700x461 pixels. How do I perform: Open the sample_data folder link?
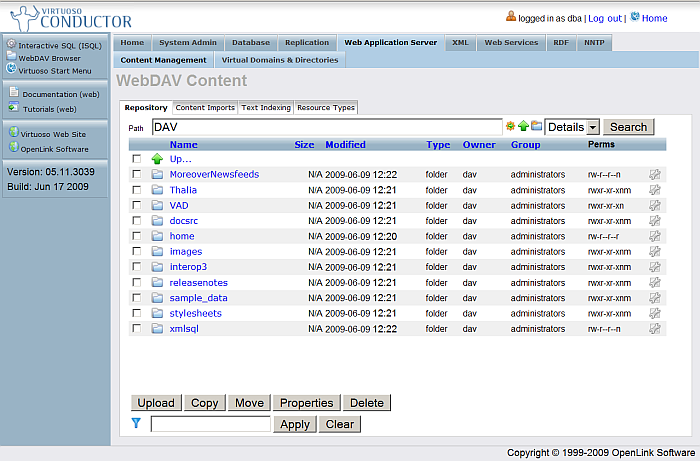[198, 298]
